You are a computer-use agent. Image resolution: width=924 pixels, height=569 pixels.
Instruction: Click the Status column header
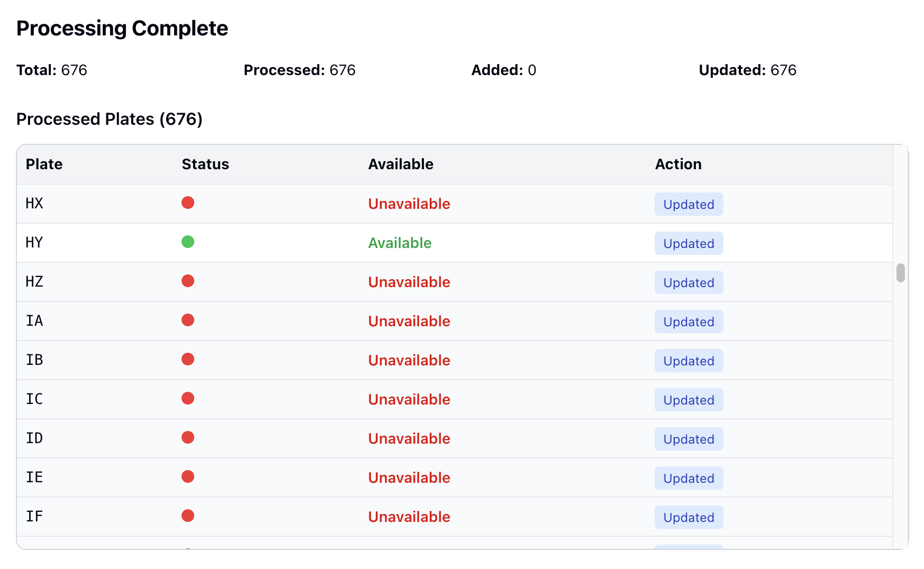point(205,164)
